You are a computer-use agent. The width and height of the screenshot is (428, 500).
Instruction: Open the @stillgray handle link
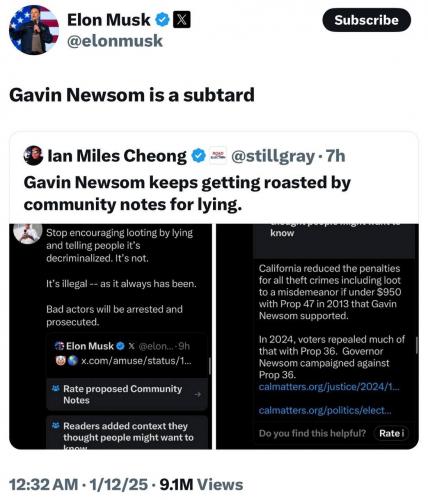(273, 156)
